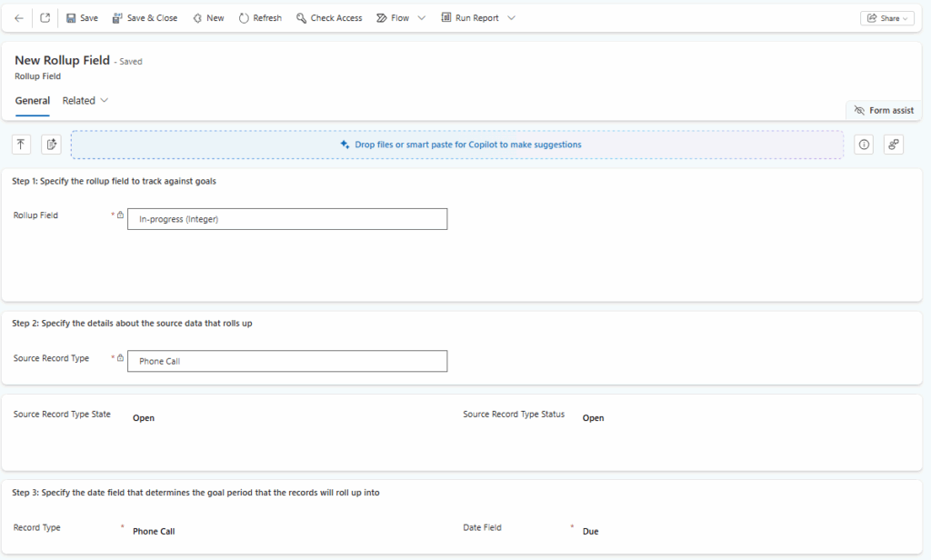
Task: Click Check Access in the command bar
Action: (x=329, y=18)
